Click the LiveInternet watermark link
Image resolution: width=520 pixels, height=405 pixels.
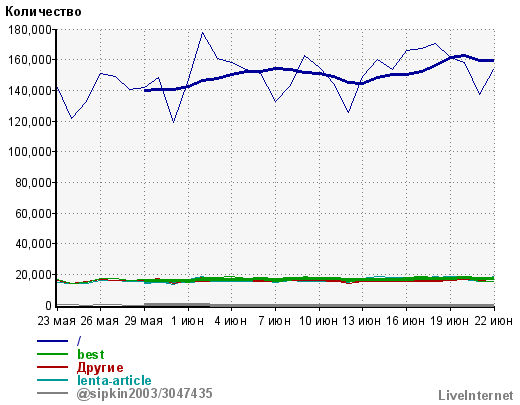tap(476, 395)
